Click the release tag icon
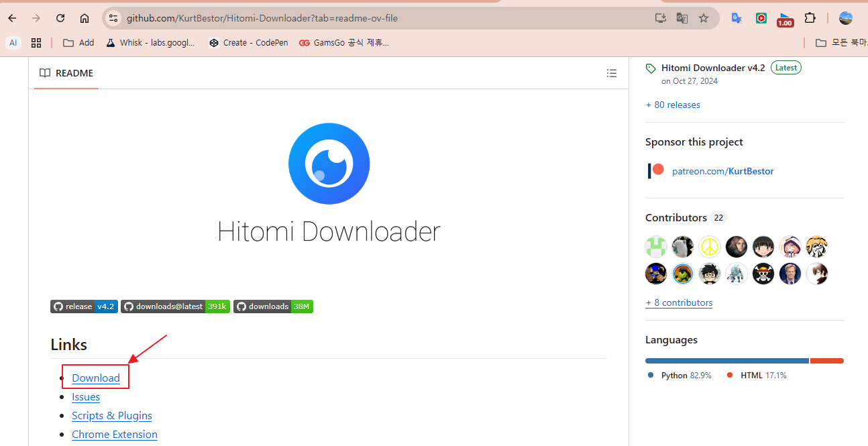 pos(651,68)
